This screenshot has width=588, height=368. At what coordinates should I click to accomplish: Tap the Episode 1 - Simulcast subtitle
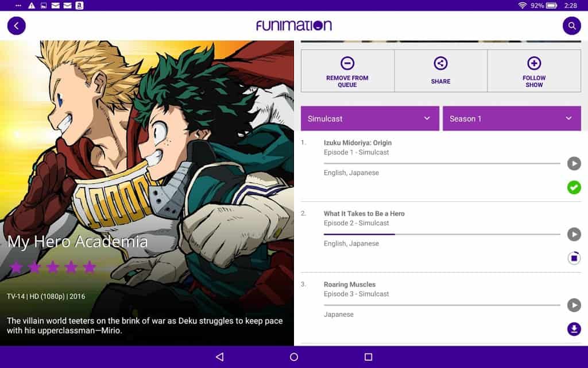(x=356, y=152)
